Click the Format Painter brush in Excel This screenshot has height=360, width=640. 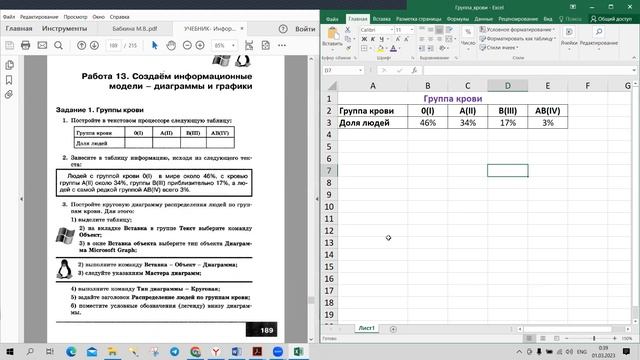349,48
